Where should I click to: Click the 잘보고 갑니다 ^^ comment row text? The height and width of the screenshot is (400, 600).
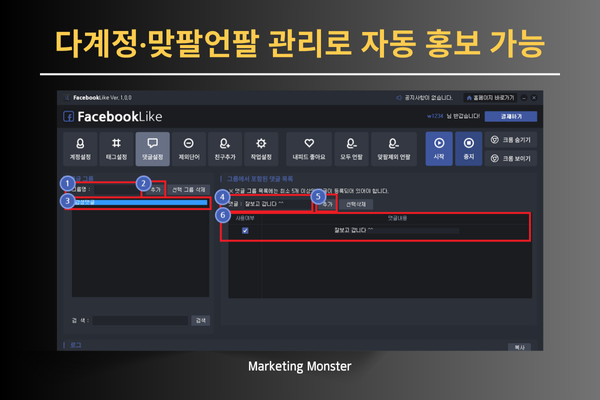pyautogui.click(x=353, y=230)
